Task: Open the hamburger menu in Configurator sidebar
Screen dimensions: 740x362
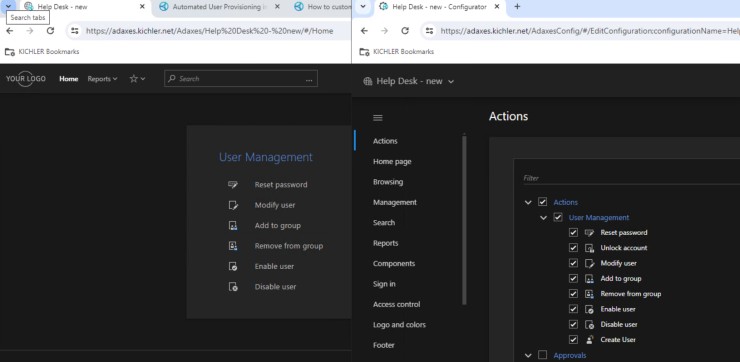Action: tap(378, 118)
